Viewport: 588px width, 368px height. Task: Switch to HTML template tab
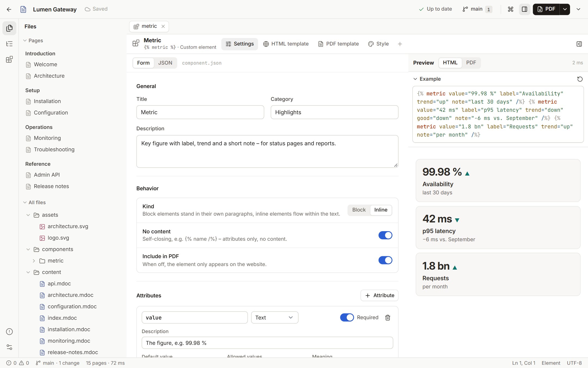tap(286, 44)
